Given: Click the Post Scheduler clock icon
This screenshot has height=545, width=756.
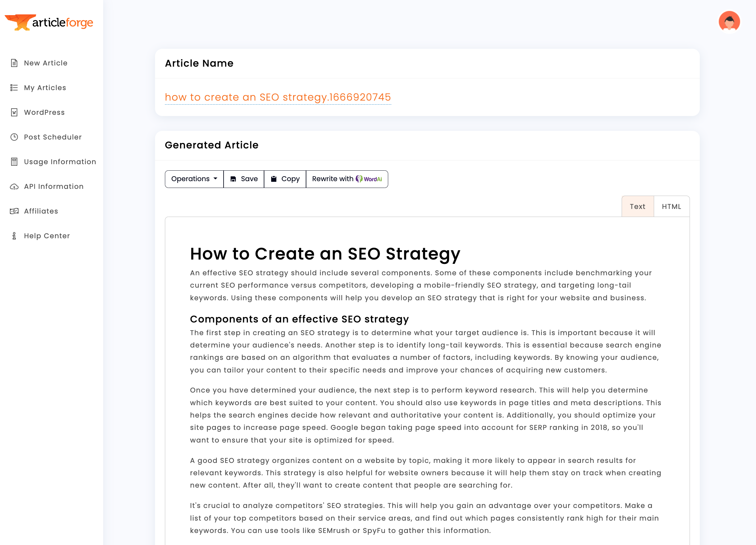Looking at the screenshot, I should point(14,137).
